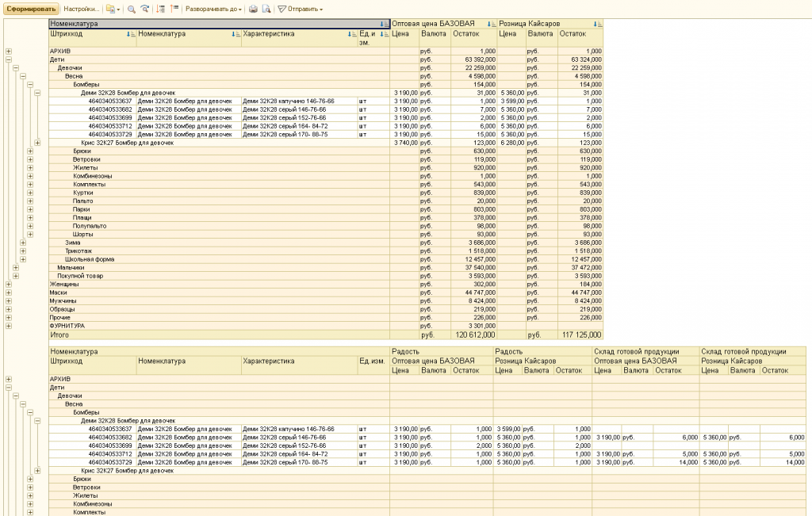The width and height of the screenshot is (812, 516).
Task: Click sort icon in Номенклатура column header
Action: tap(236, 34)
